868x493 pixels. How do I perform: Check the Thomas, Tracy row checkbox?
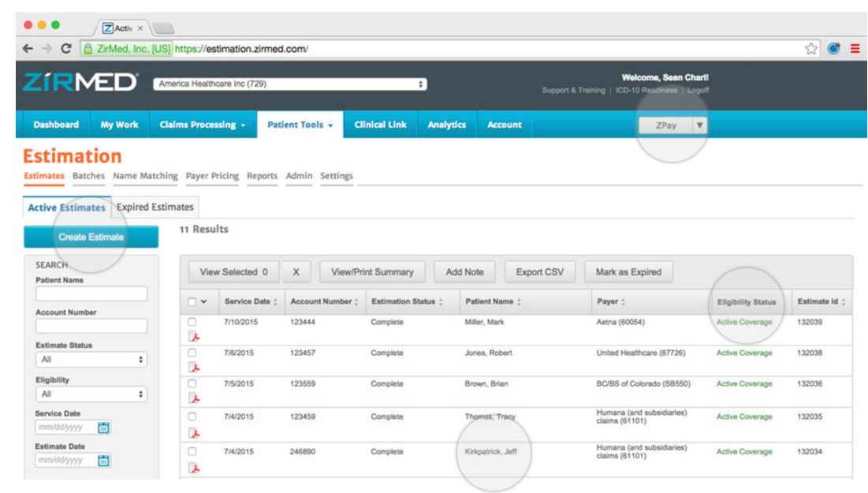(x=192, y=416)
